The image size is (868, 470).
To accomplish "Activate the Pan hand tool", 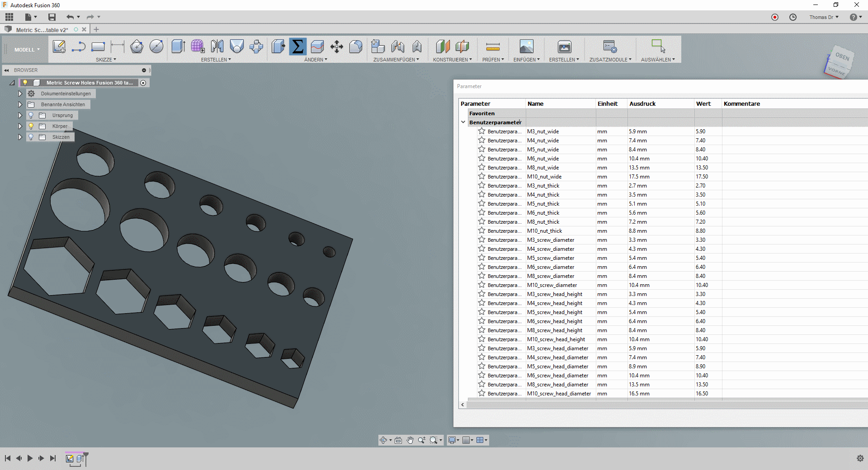I will coord(410,440).
